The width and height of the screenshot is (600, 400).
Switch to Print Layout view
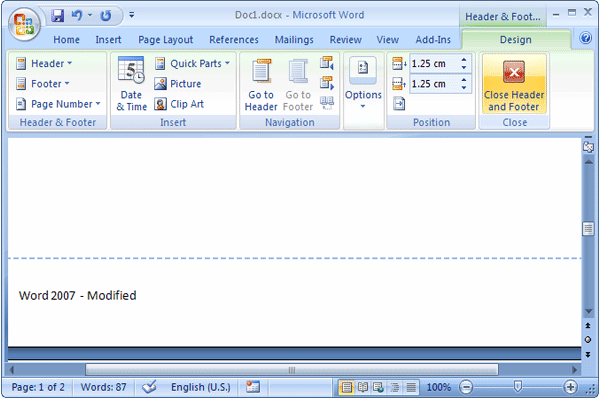pyautogui.click(x=346, y=387)
